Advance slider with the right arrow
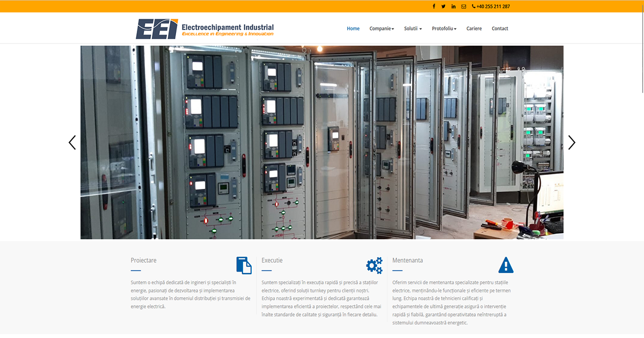Viewport: 644px width, 338px height. click(572, 142)
